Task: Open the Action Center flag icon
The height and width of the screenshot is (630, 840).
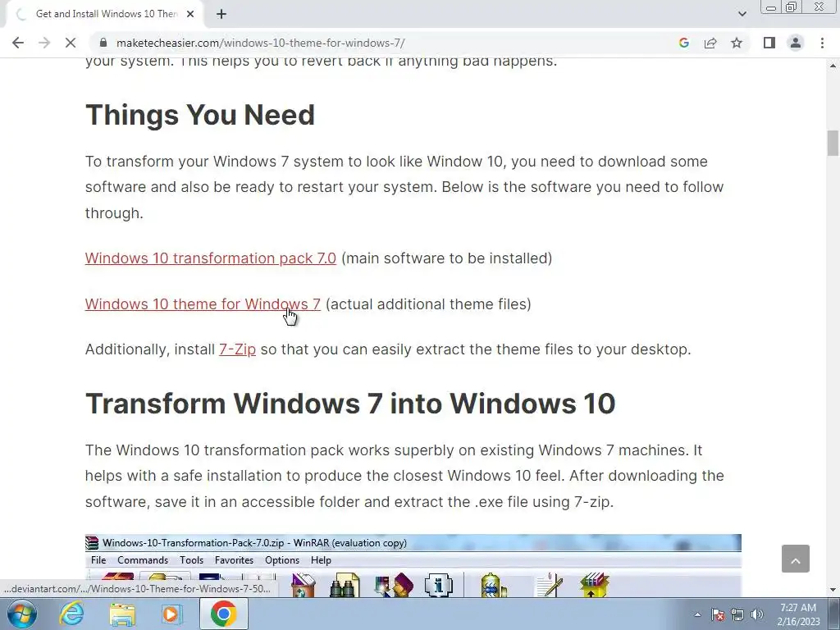Action: coord(718,614)
